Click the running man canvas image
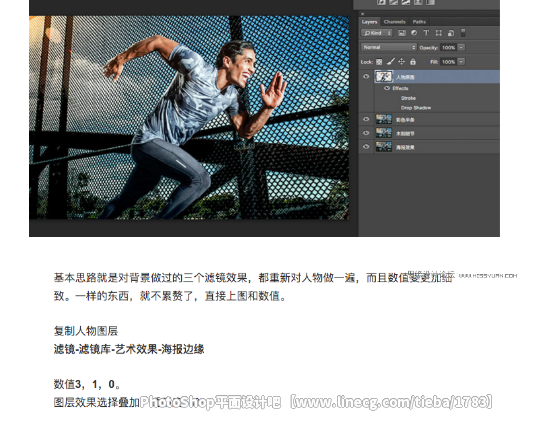This screenshot has width=548, height=421. [189, 117]
